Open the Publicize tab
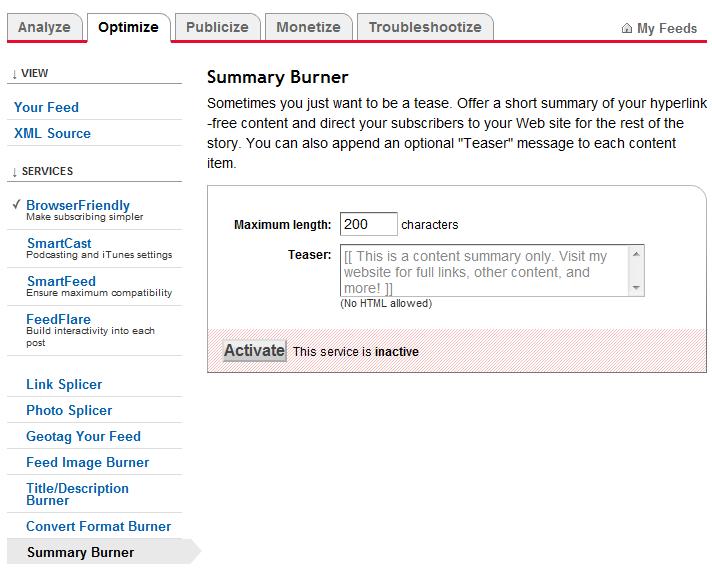The height and width of the screenshot is (576, 712). click(x=217, y=27)
